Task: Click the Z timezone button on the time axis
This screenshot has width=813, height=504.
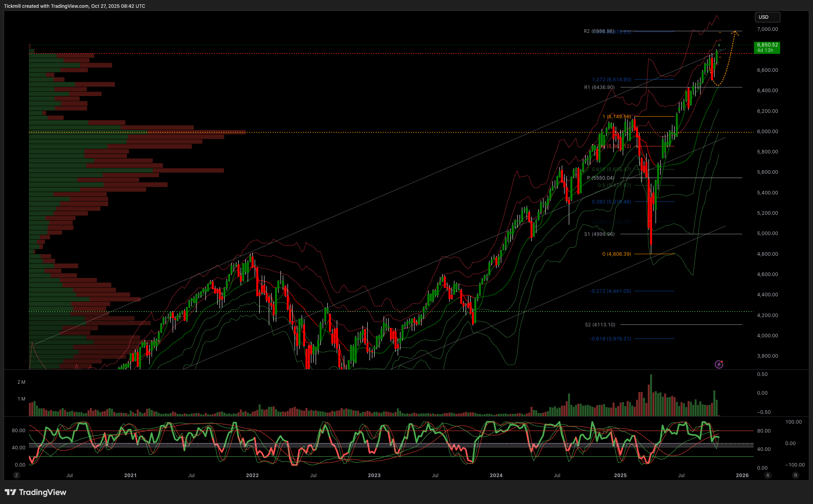Action: (16, 475)
